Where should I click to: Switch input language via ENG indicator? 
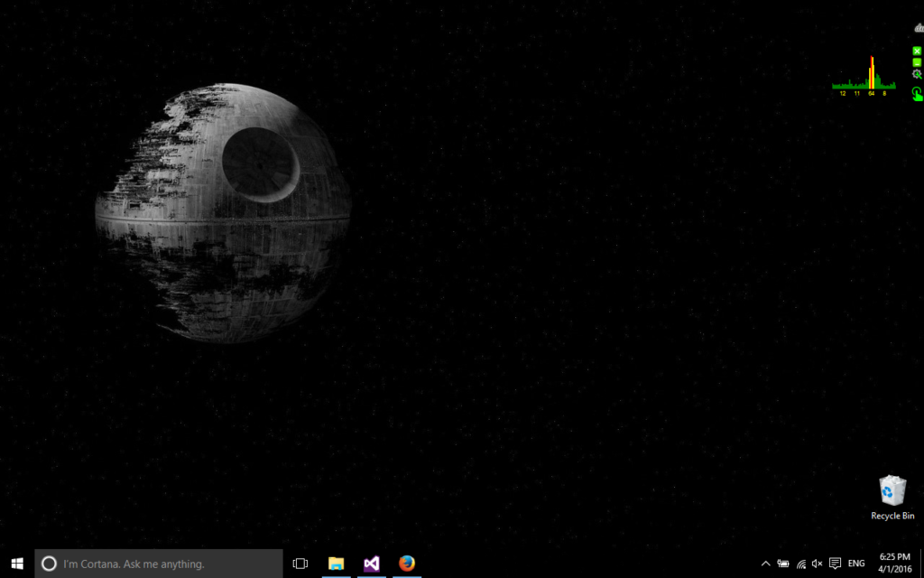click(856, 564)
